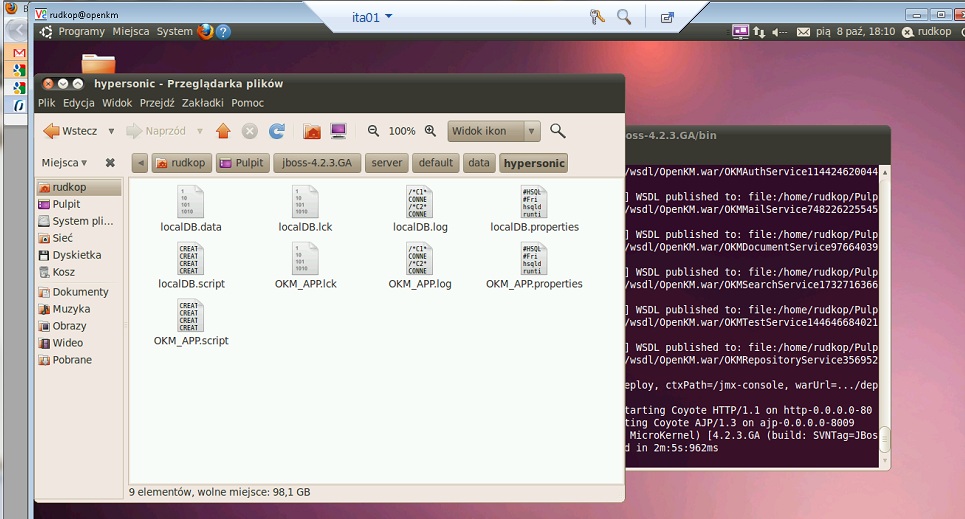965x519 pixels.
Task: Open the Zakładki menu
Action: click(202, 103)
